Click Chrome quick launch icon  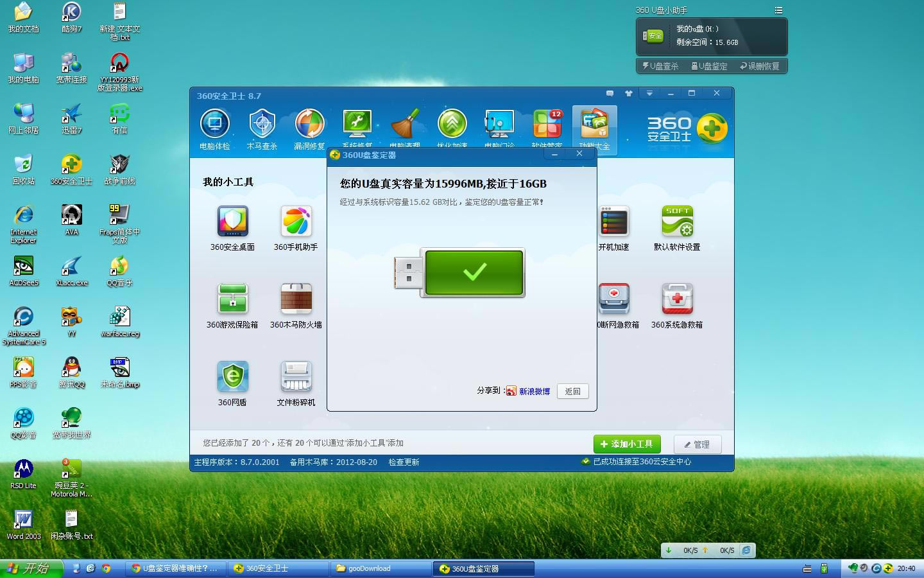(106, 568)
